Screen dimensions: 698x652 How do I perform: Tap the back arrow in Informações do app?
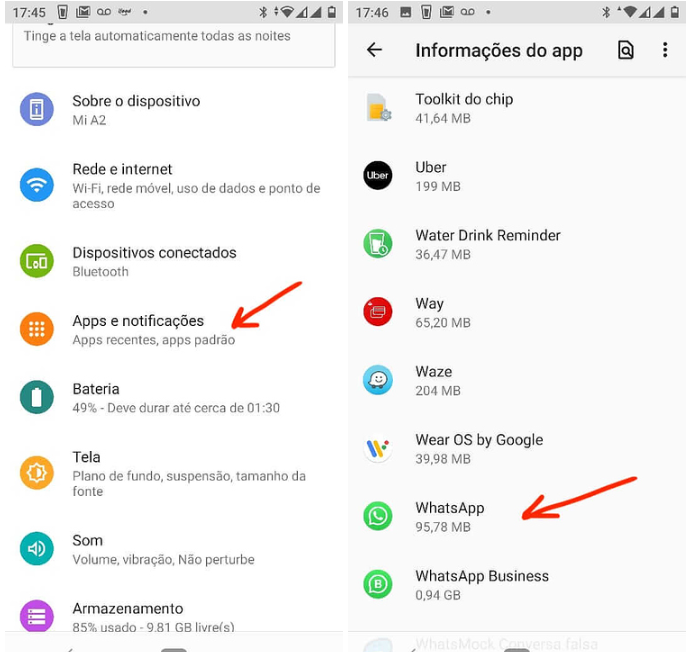pos(374,50)
